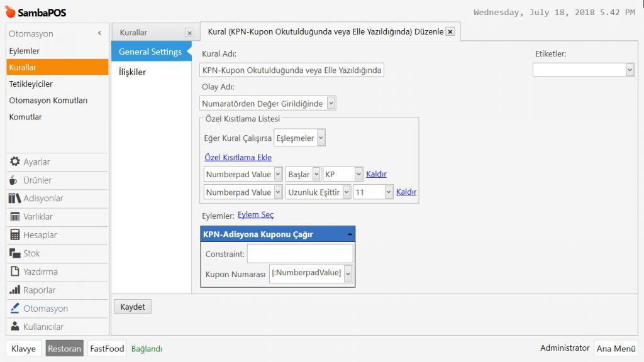Collapse the Otomasyon sidebar with the chevron
Image resolution: width=644 pixels, height=362 pixels.
(99, 33)
